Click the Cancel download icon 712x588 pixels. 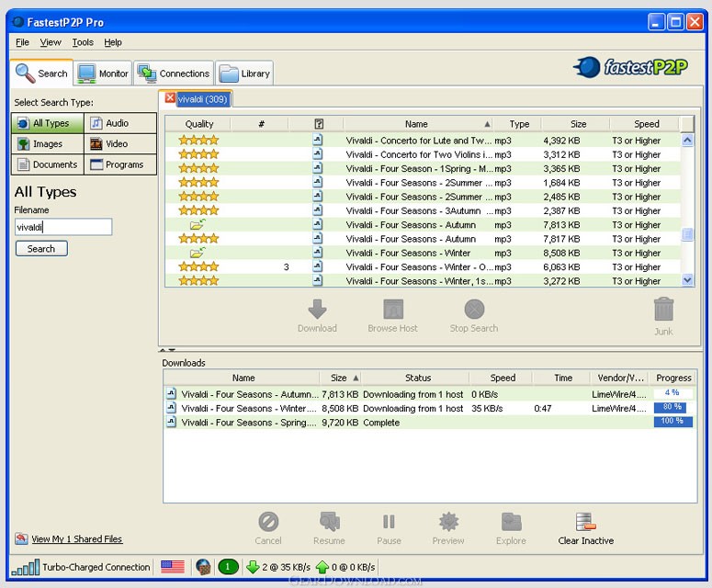coord(268,522)
